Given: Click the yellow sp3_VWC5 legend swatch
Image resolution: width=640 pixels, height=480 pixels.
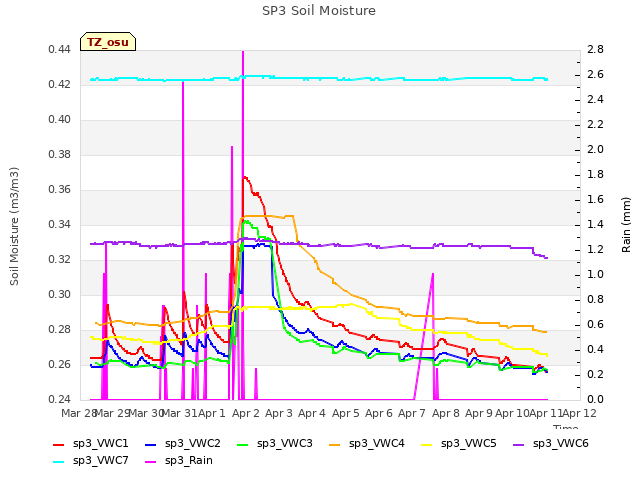Looking at the screenshot, I should (427, 444).
